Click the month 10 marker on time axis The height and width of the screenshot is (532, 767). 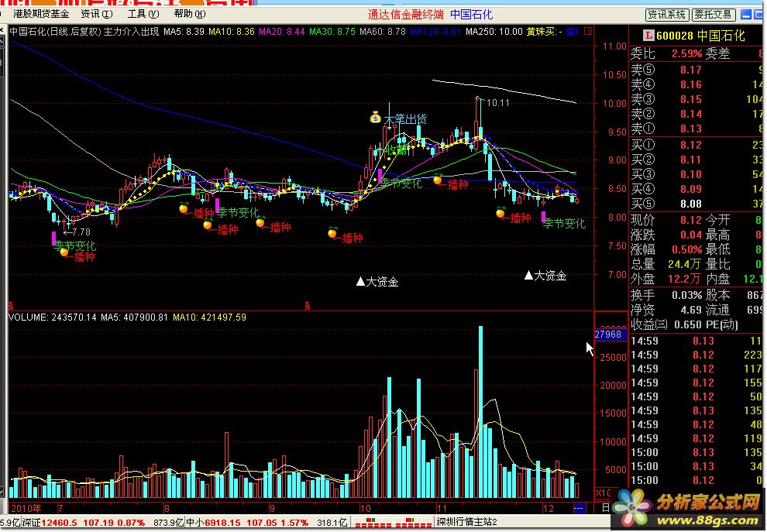pos(365,509)
